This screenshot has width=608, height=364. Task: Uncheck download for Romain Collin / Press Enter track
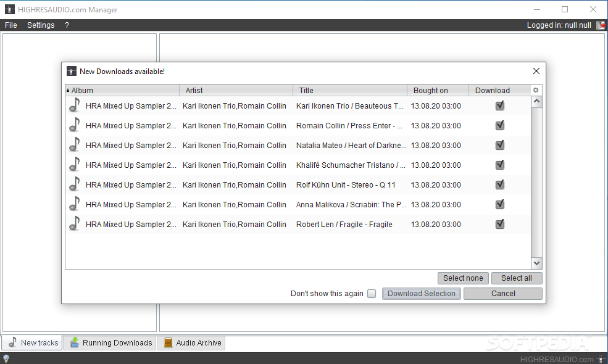pos(500,125)
